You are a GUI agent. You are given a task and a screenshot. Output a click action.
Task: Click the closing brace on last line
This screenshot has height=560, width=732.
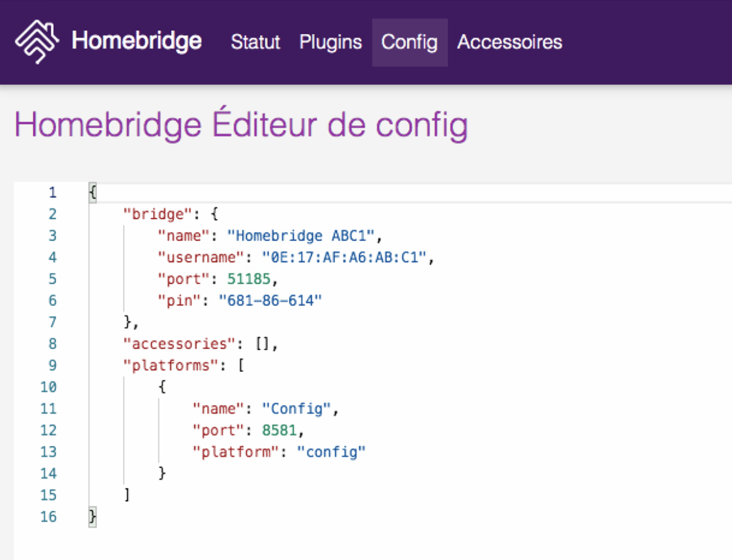[93, 517]
